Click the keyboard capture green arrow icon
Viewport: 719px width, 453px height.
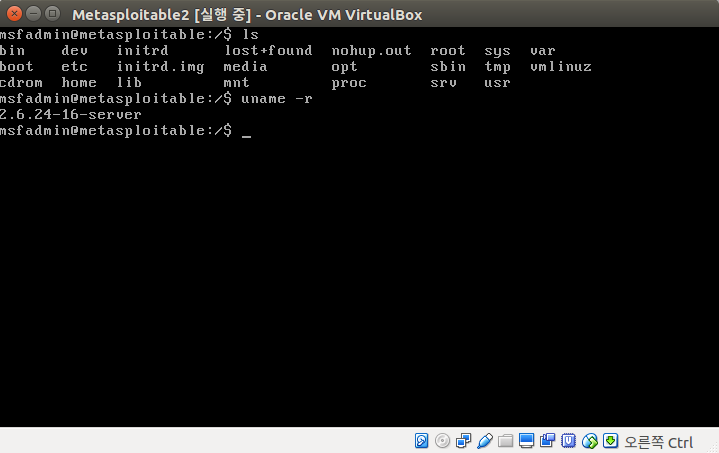click(610, 441)
